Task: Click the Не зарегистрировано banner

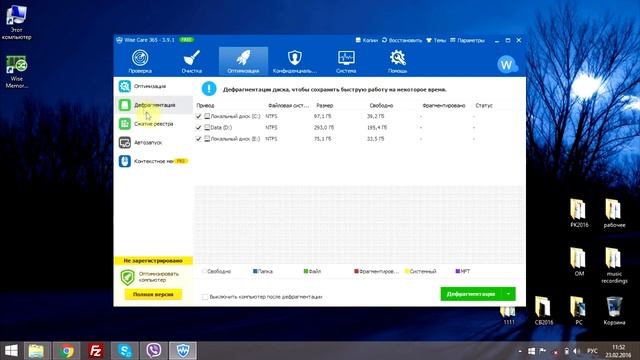Action: point(153,260)
